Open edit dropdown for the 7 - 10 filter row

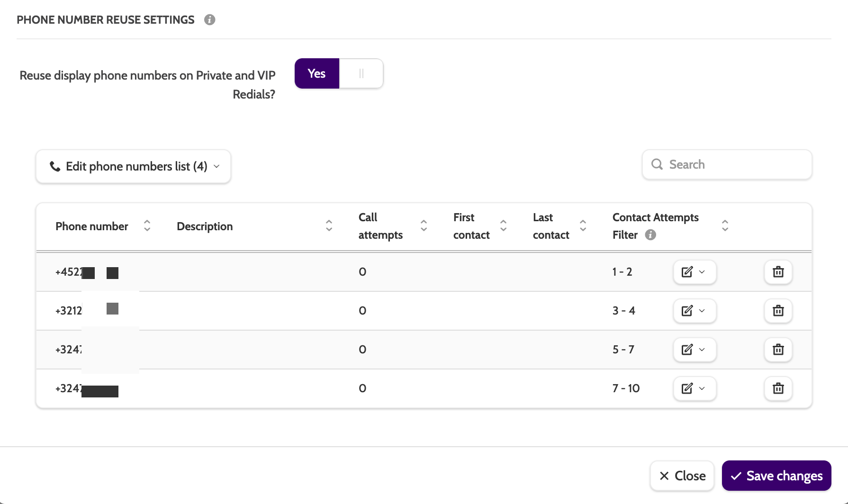click(694, 388)
